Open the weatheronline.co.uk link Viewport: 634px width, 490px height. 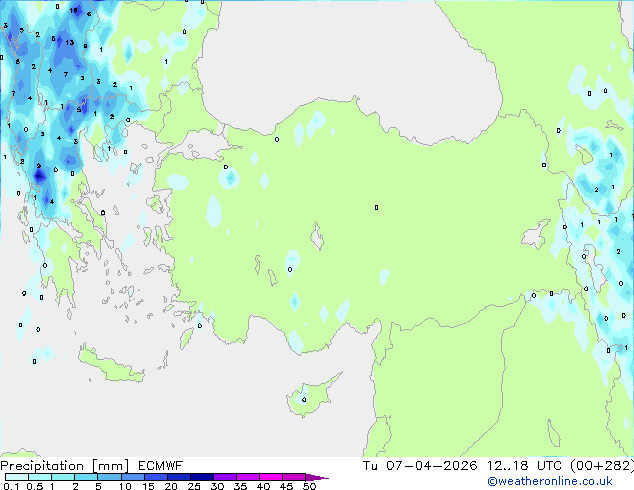[550, 481]
